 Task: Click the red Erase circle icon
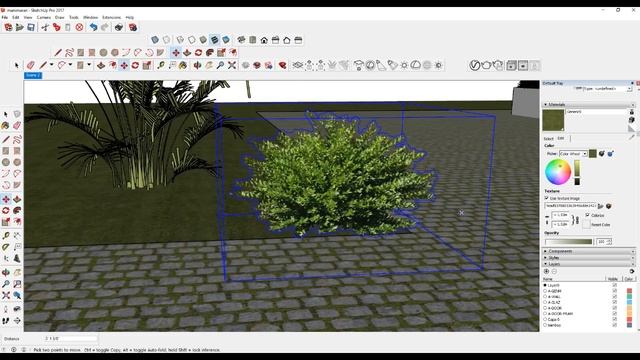coord(79,27)
